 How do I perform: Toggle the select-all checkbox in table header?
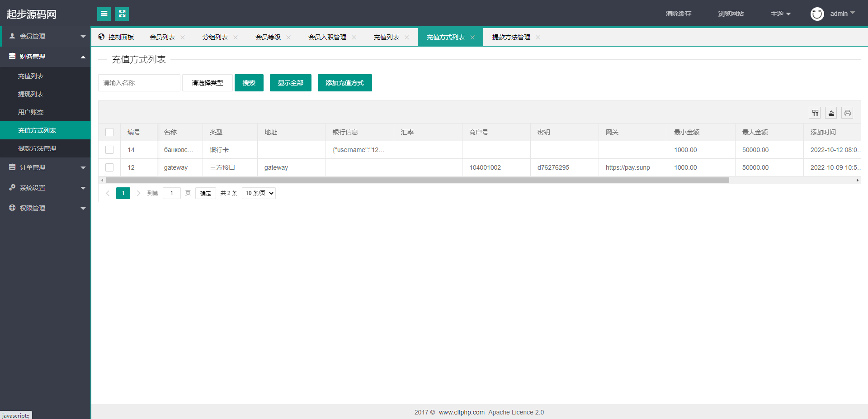[x=109, y=132]
